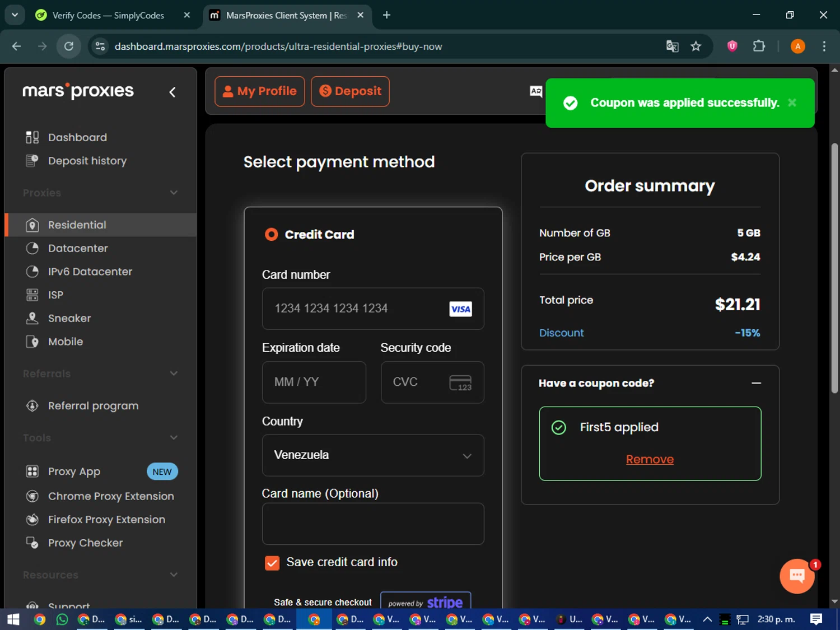Open the shield extension icon
840x630 pixels.
click(732, 46)
